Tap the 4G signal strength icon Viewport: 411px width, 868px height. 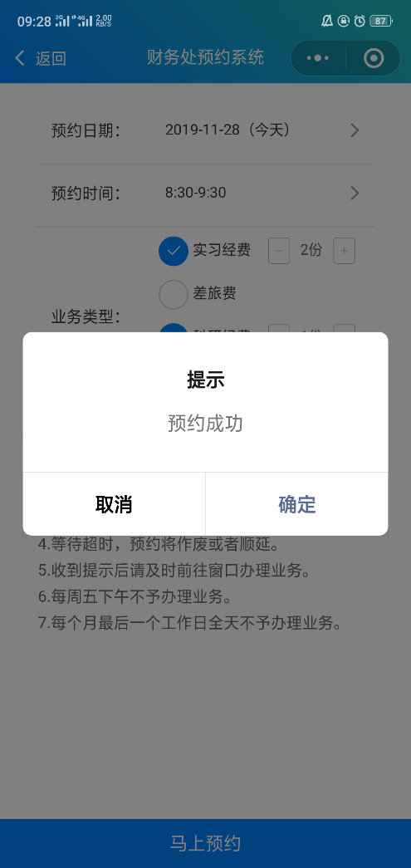tap(83, 21)
